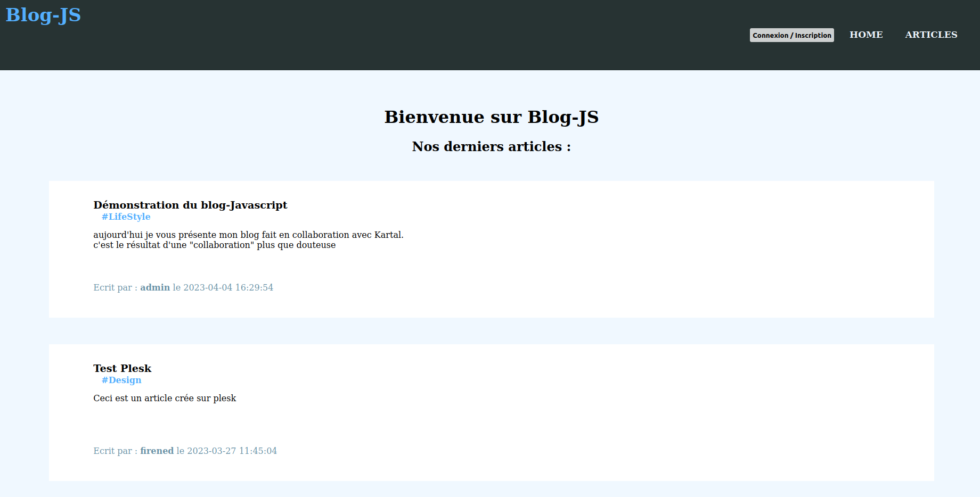Click the author name admin

click(x=154, y=287)
